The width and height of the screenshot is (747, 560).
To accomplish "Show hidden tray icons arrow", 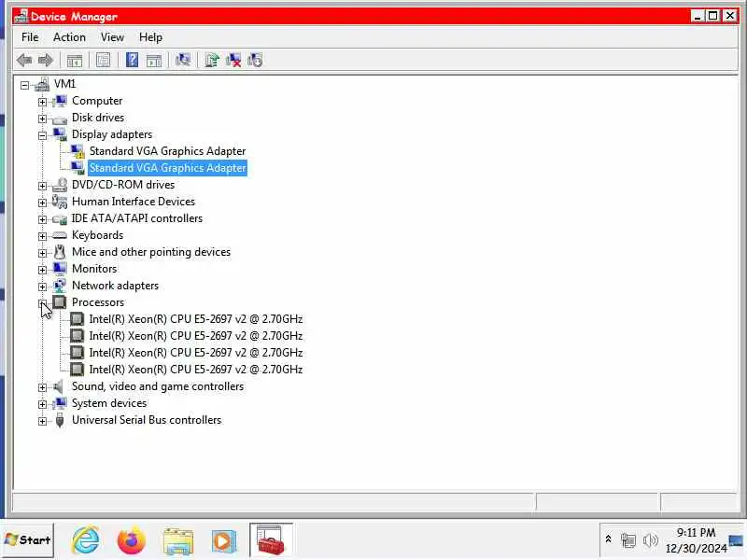I will click(x=609, y=539).
